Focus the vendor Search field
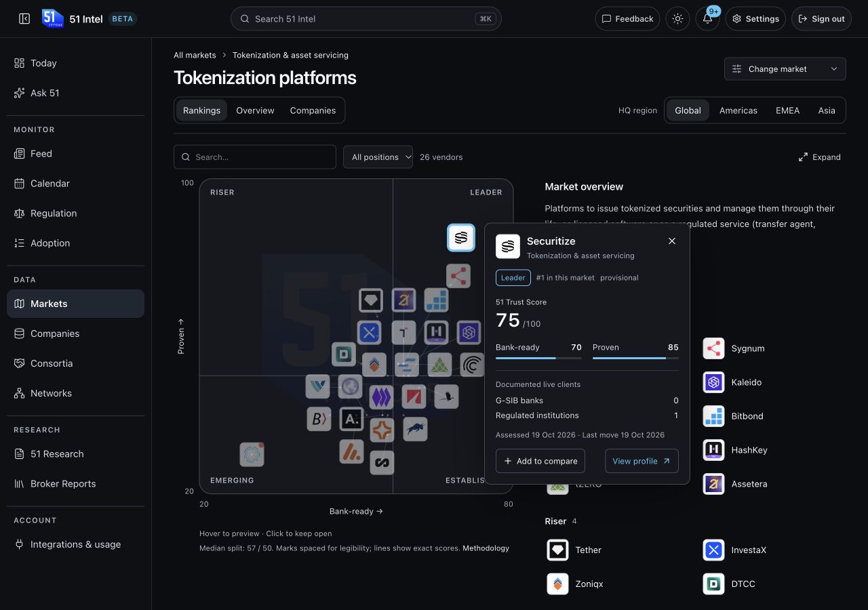 click(x=255, y=157)
